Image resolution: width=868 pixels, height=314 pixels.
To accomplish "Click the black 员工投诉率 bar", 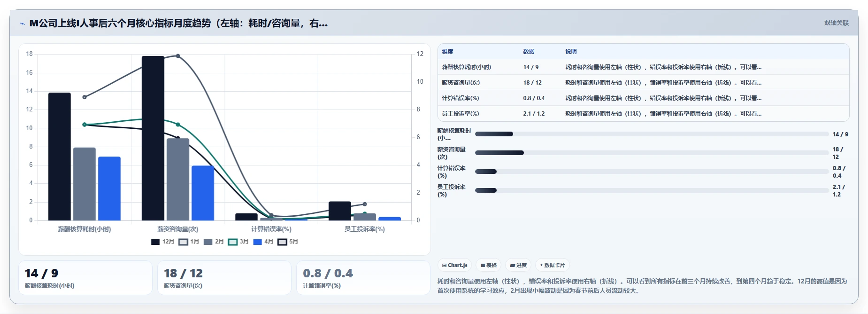I will [340, 211].
